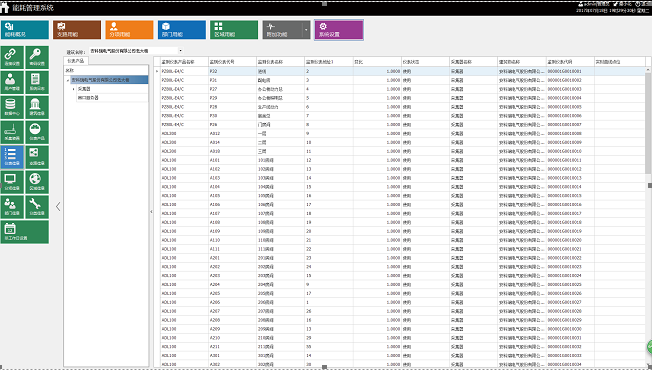Open the purple gear system settings tile

(339, 30)
